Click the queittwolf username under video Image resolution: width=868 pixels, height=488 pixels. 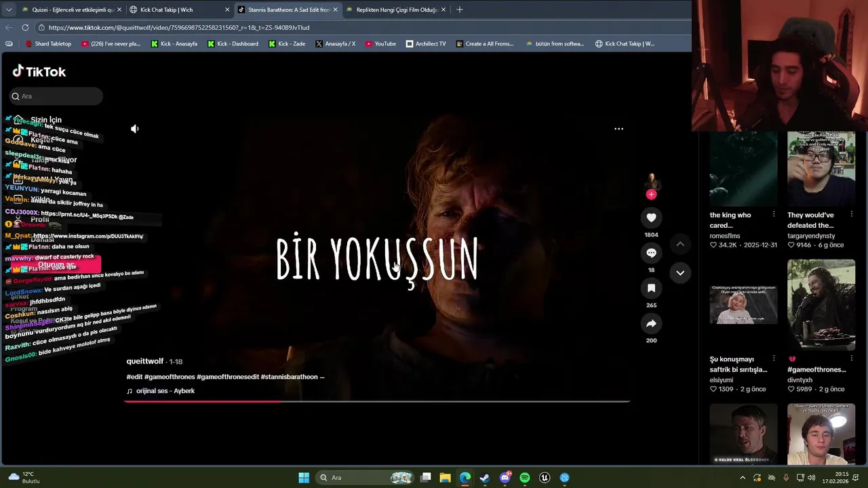tap(145, 361)
